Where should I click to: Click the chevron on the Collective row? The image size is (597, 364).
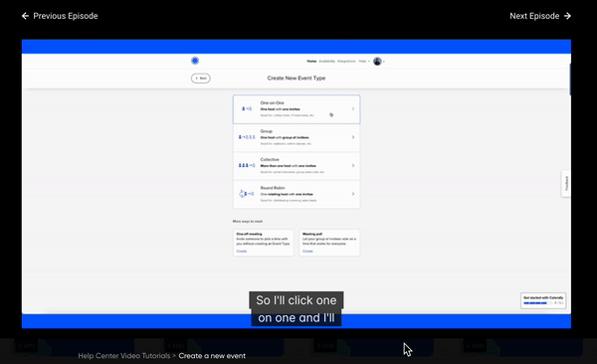[353, 166]
